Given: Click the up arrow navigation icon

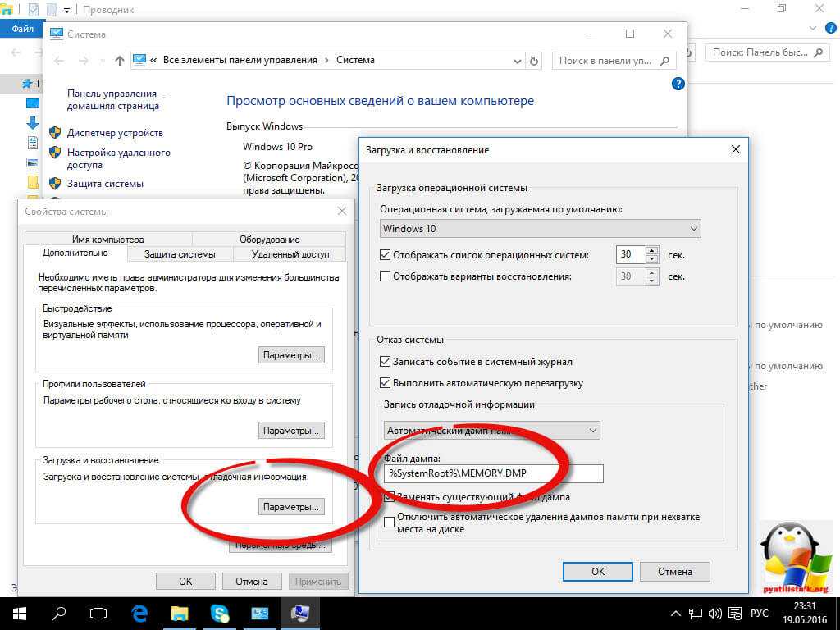Looking at the screenshot, I should pos(120,61).
